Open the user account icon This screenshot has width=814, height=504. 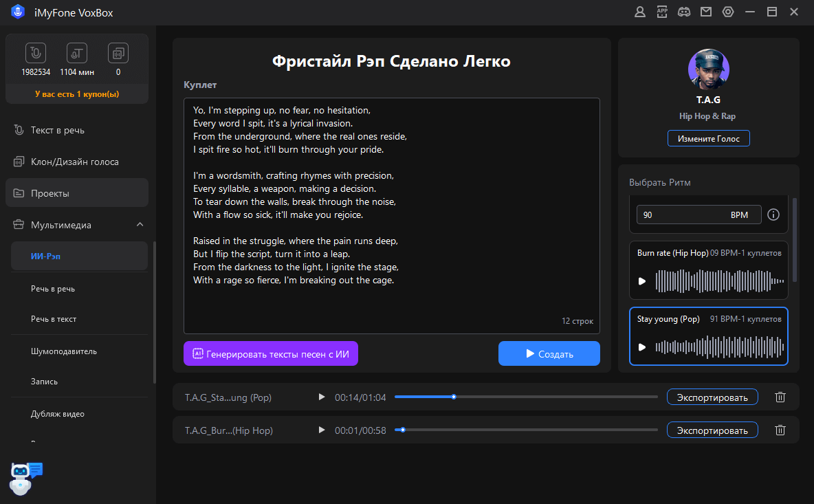[639, 12]
